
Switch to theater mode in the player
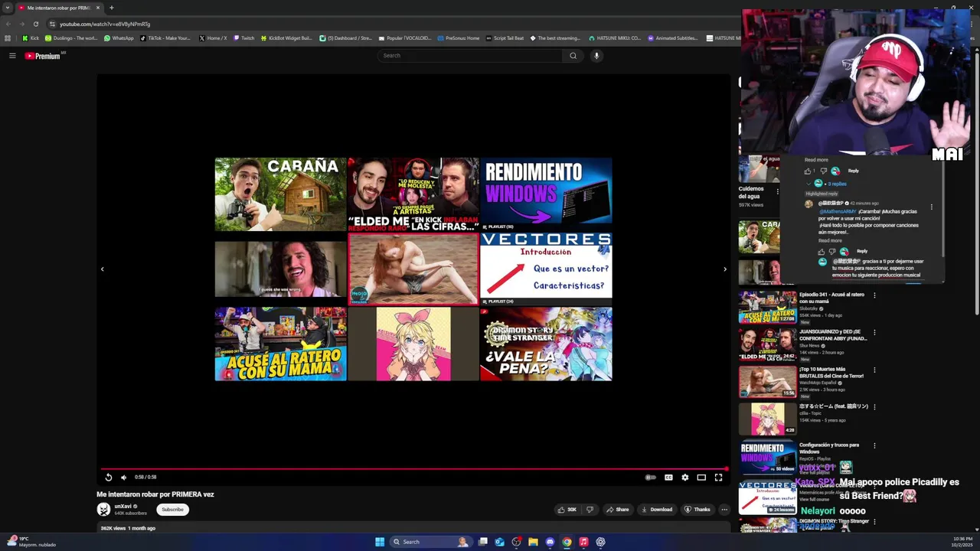click(701, 478)
